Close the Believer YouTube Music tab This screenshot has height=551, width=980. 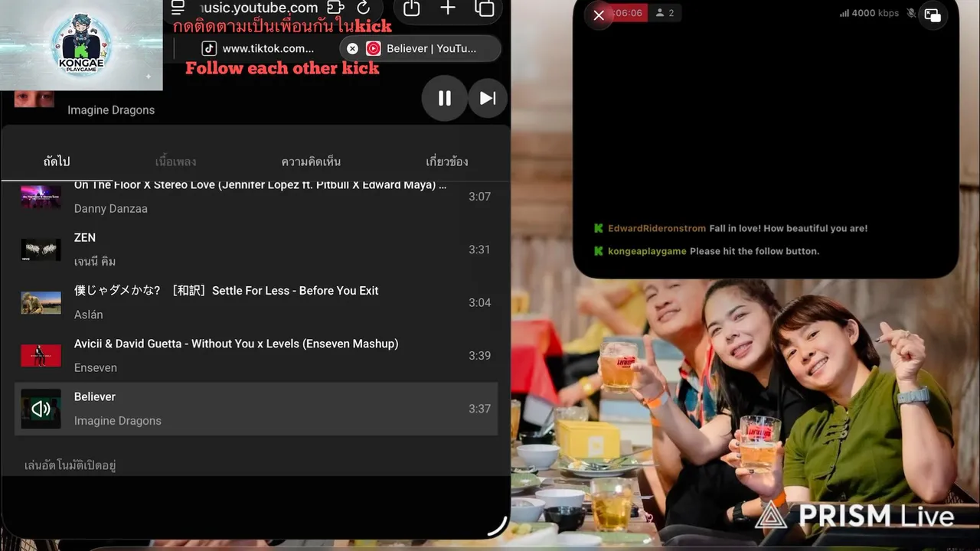(x=352, y=48)
